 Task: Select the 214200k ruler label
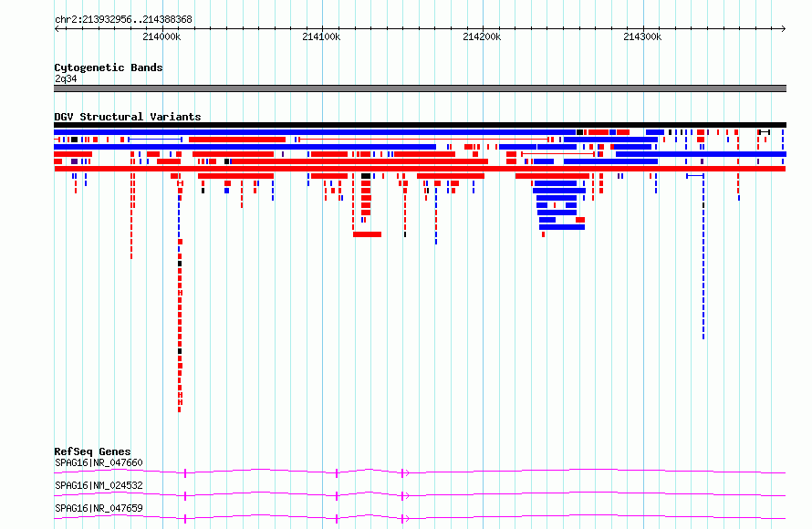point(482,36)
